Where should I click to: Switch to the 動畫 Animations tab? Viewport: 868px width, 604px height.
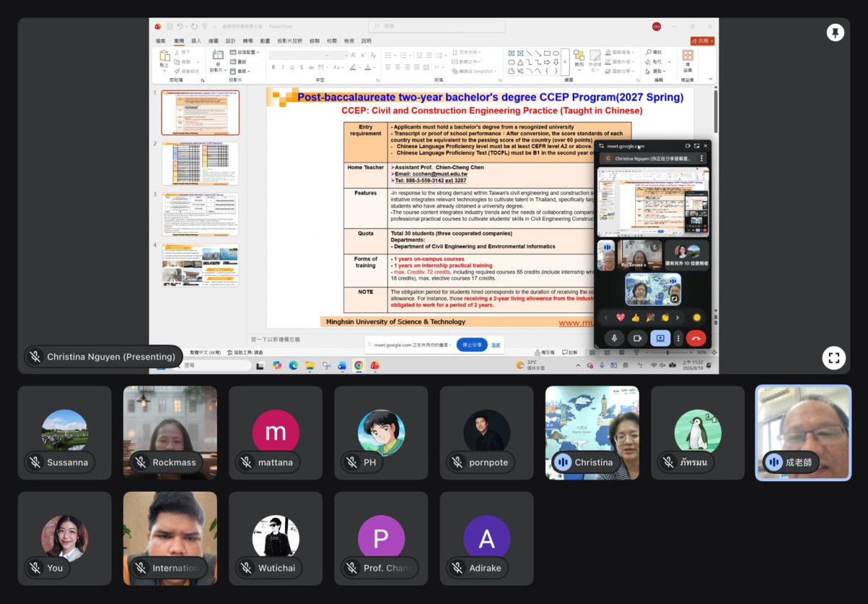click(x=265, y=41)
